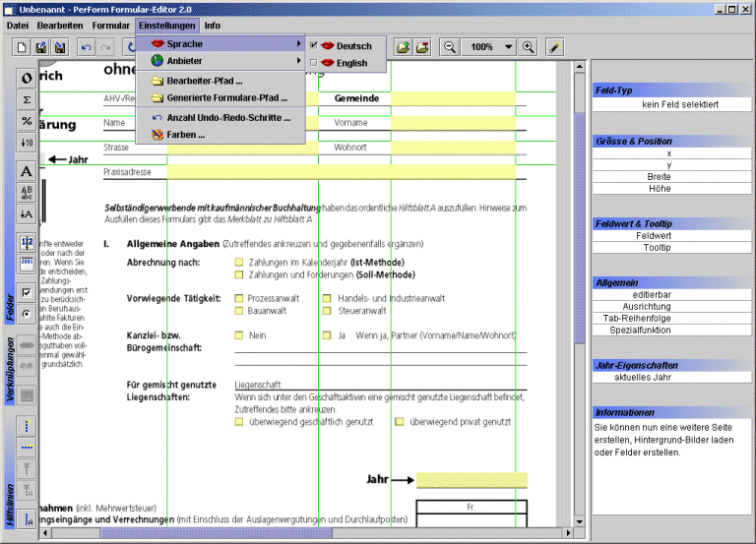Screen dimensions: 756x544
Task: Select the radio button field tool
Action: coord(27,314)
